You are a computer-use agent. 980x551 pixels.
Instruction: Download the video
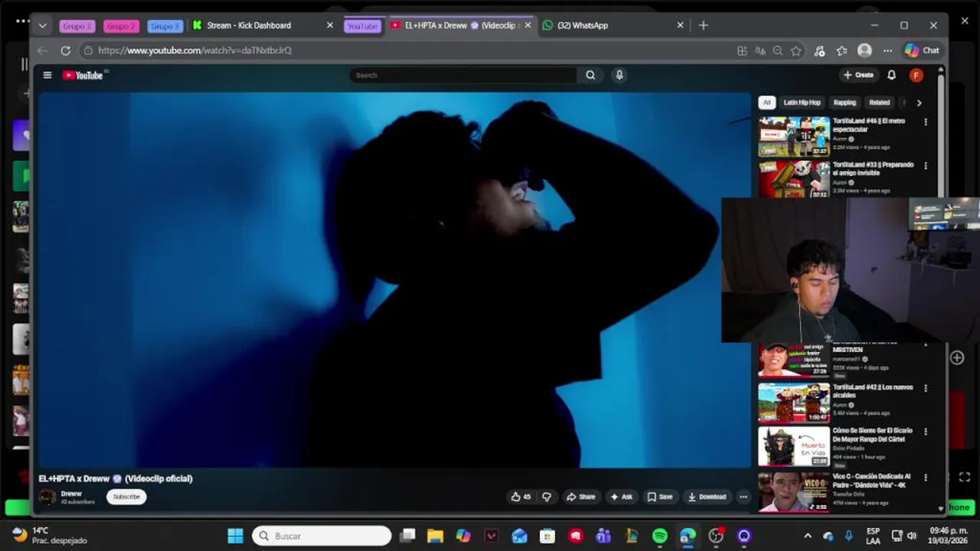click(707, 497)
